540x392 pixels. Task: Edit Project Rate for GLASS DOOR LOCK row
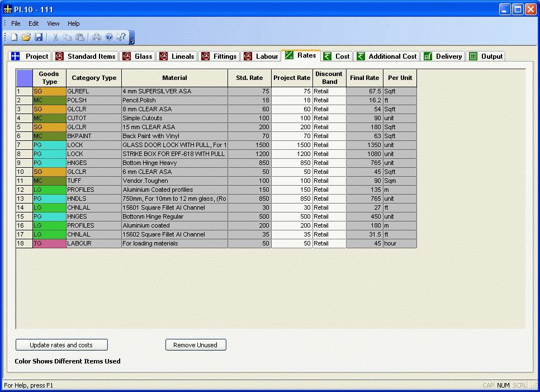tap(291, 145)
